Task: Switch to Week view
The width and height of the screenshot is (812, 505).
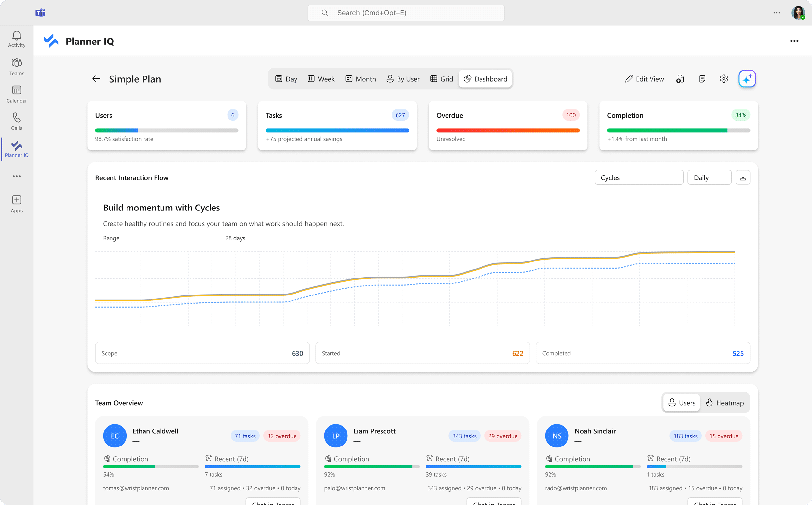Action: click(x=321, y=79)
